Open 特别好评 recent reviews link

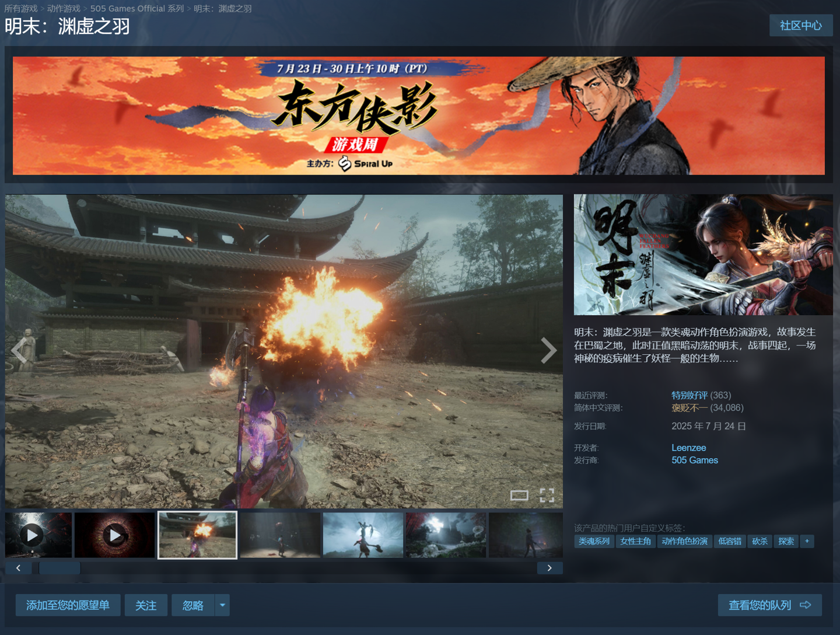(x=689, y=395)
